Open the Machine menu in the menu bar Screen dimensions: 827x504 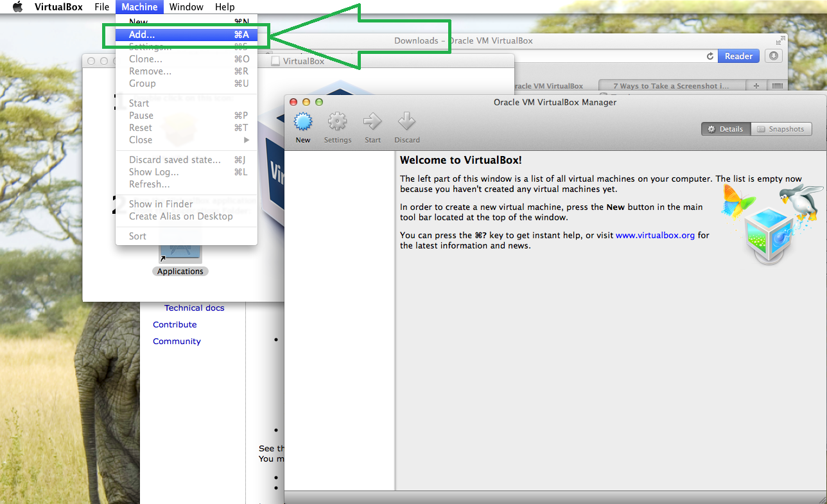[139, 7]
